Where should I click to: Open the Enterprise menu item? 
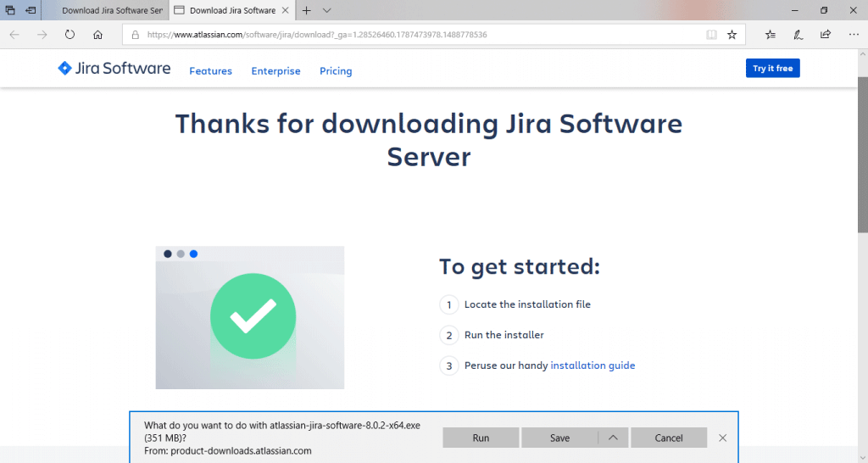[275, 71]
